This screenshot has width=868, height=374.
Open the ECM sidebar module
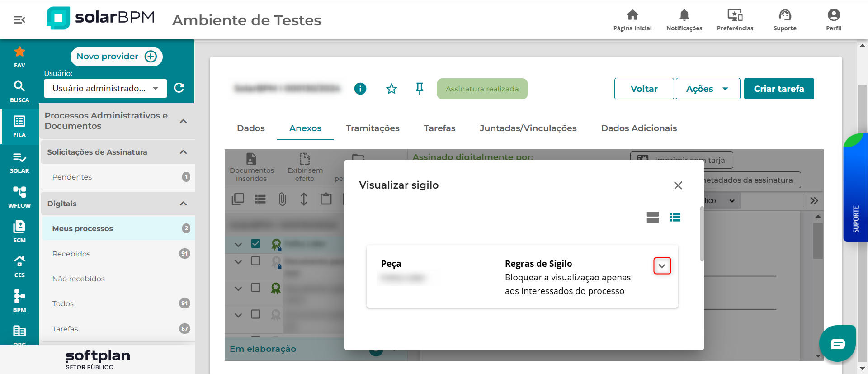coord(19,231)
